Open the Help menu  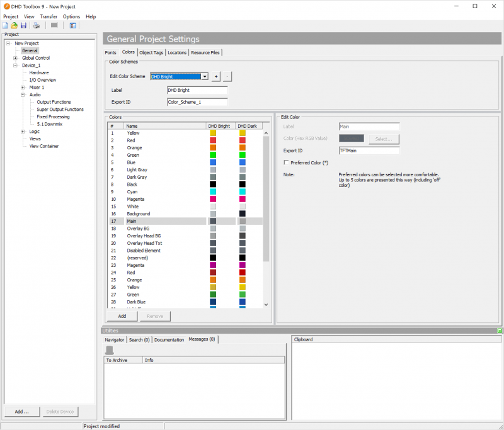(91, 16)
